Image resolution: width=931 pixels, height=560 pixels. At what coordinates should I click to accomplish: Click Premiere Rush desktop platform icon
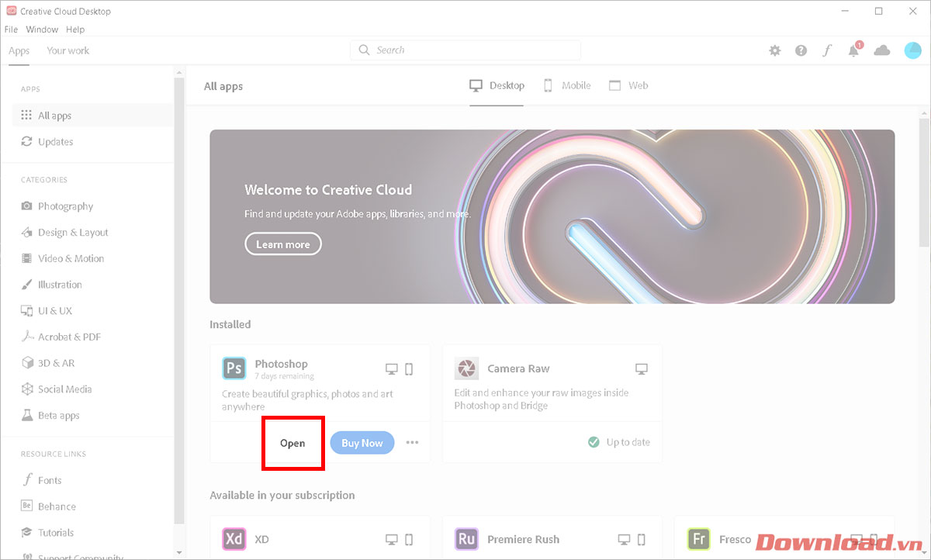pos(625,539)
